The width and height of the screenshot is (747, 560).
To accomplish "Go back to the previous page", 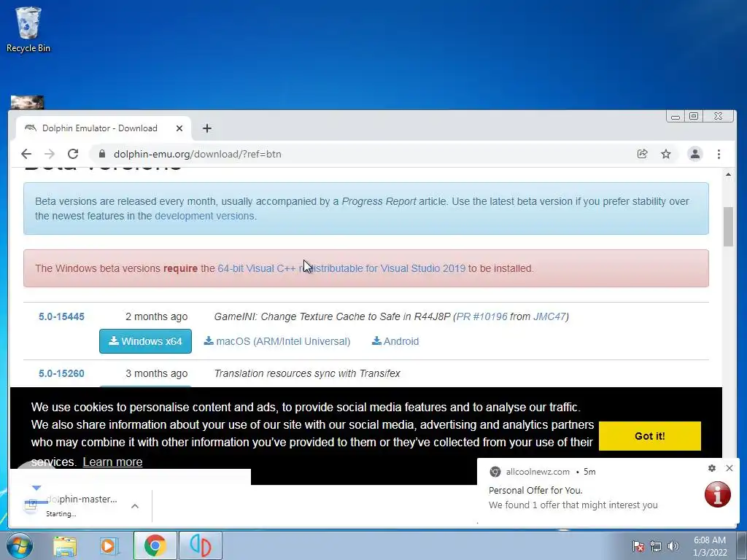I will tap(26, 154).
